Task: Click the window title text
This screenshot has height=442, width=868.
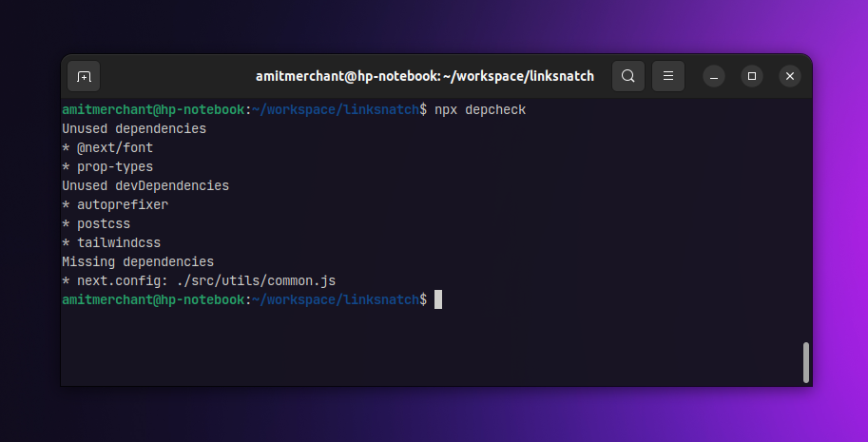Action: [425, 76]
